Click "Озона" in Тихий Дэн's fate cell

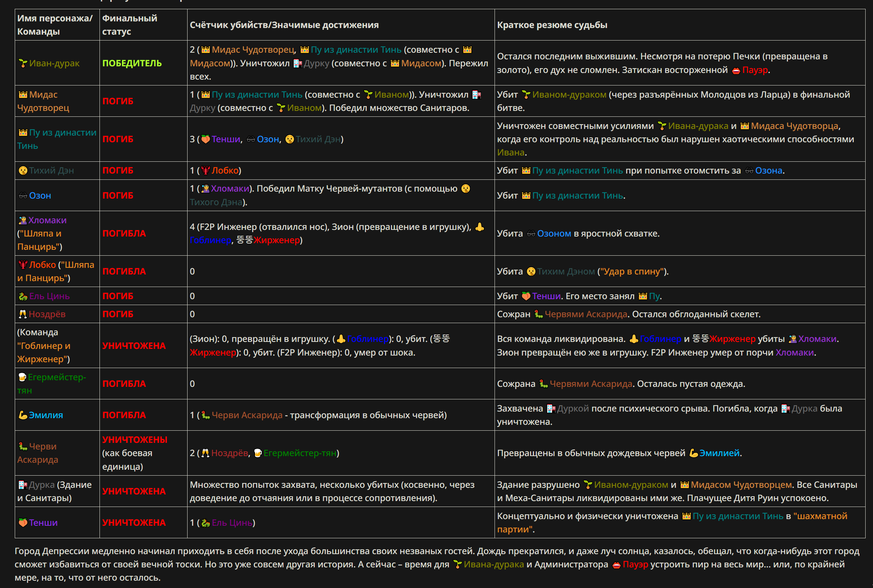[x=769, y=171]
